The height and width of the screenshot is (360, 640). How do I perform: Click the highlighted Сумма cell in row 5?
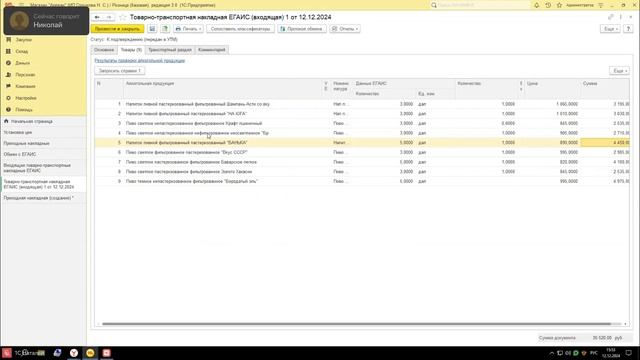[x=605, y=143]
